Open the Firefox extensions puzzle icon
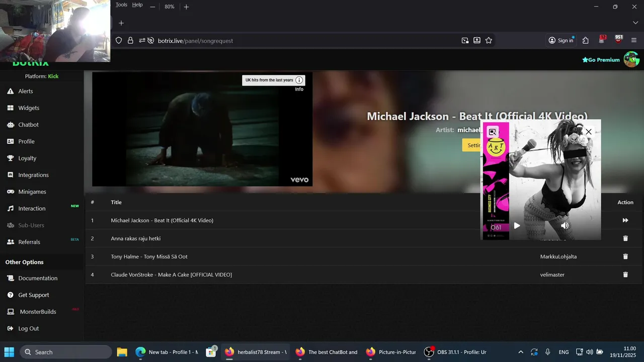 (x=586, y=41)
